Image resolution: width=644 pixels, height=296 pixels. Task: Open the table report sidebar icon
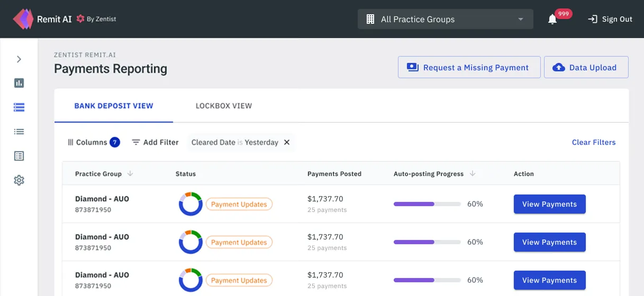pos(19,156)
